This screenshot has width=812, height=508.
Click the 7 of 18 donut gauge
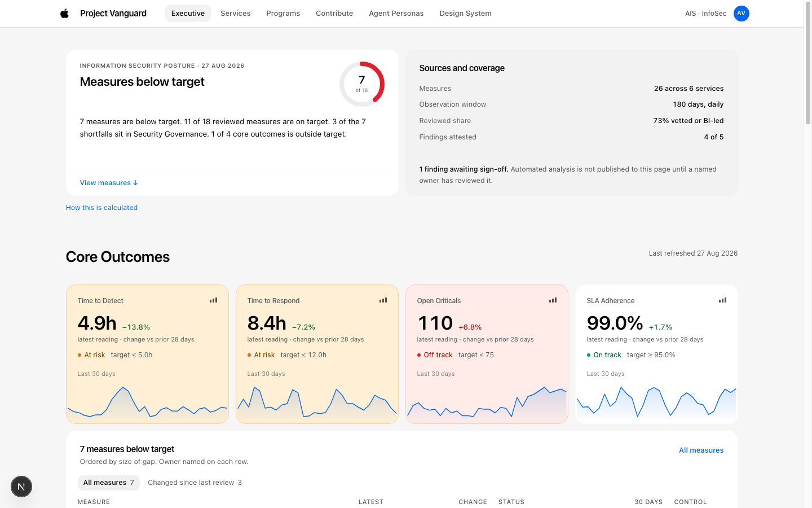pyautogui.click(x=362, y=84)
